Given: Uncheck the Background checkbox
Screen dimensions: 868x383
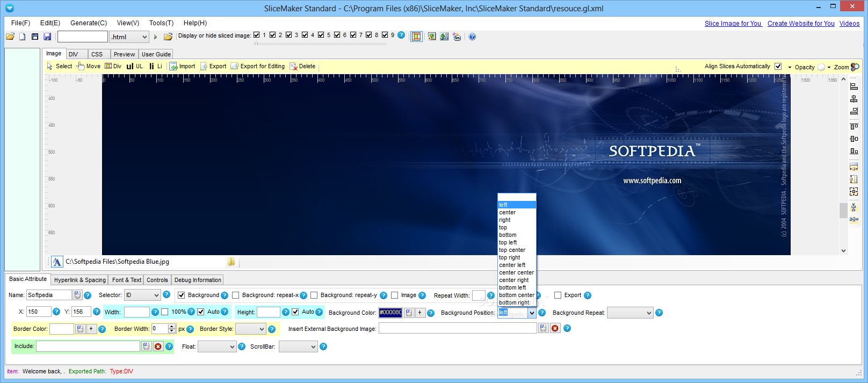Looking at the screenshot, I should [x=182, y=295].
